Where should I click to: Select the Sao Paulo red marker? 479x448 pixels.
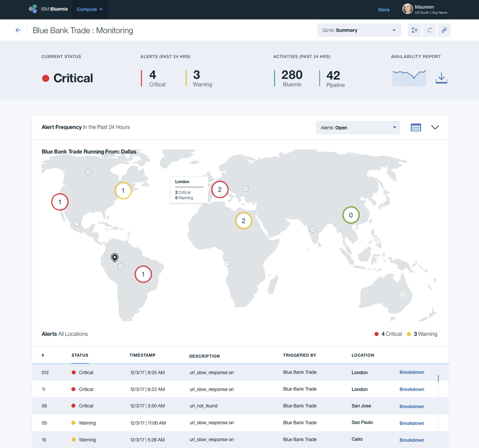tap(143, 274)
